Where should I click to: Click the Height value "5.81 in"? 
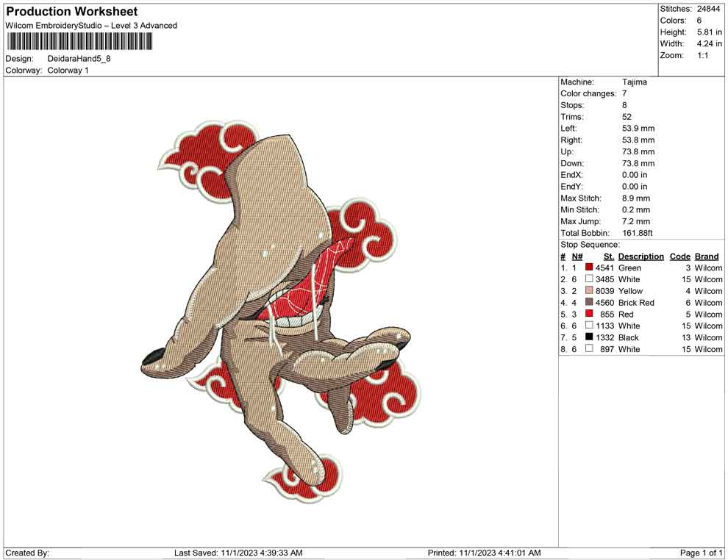[710, 32]
